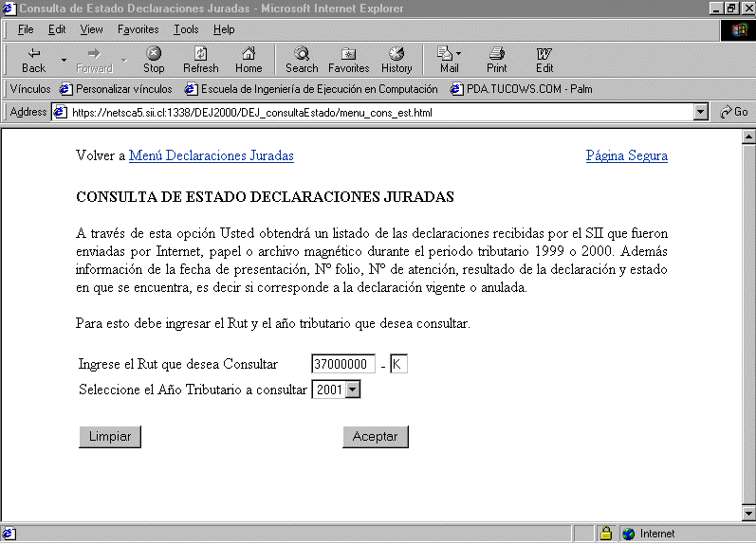756x544 pixels.
Task: Click the vertical scrollbar down arrow
Action: [748, 513]
